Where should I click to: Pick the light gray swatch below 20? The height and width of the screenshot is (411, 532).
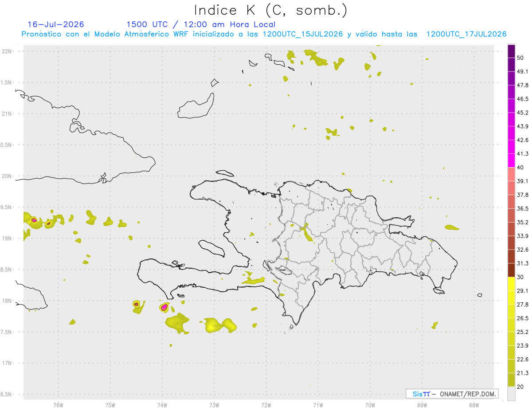[x=511, y=394]
